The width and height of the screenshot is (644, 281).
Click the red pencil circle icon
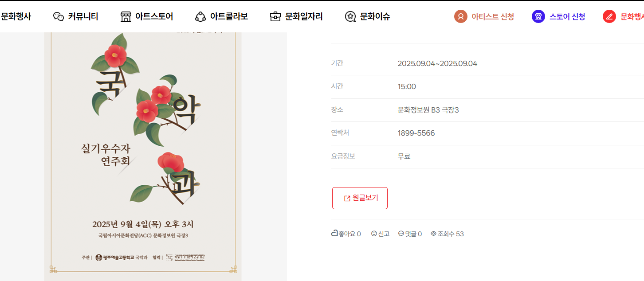[609, 17]
